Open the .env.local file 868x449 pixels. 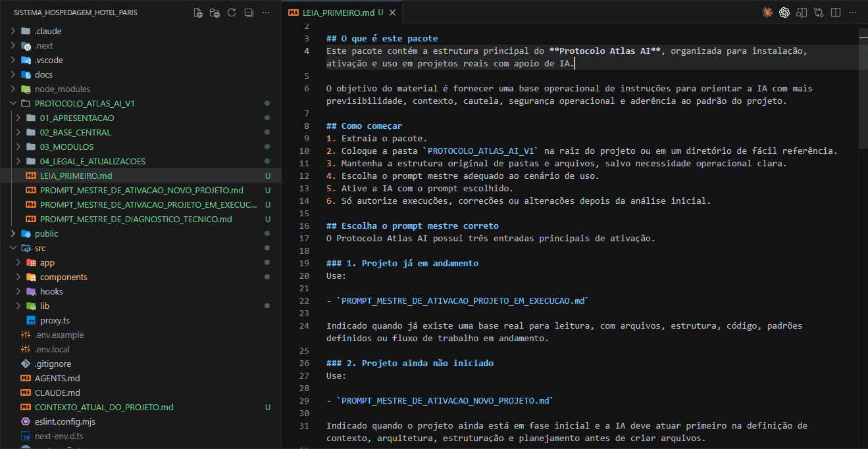[140, 349]
